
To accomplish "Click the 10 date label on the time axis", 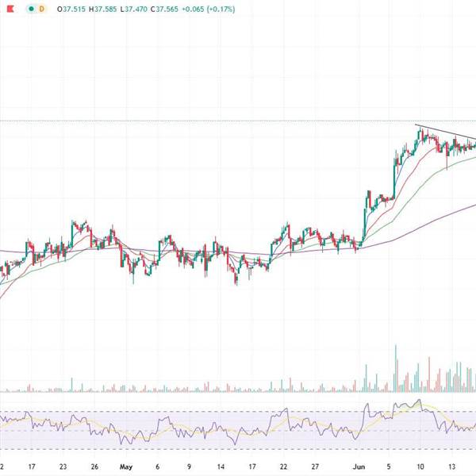I will coord(420,466).
